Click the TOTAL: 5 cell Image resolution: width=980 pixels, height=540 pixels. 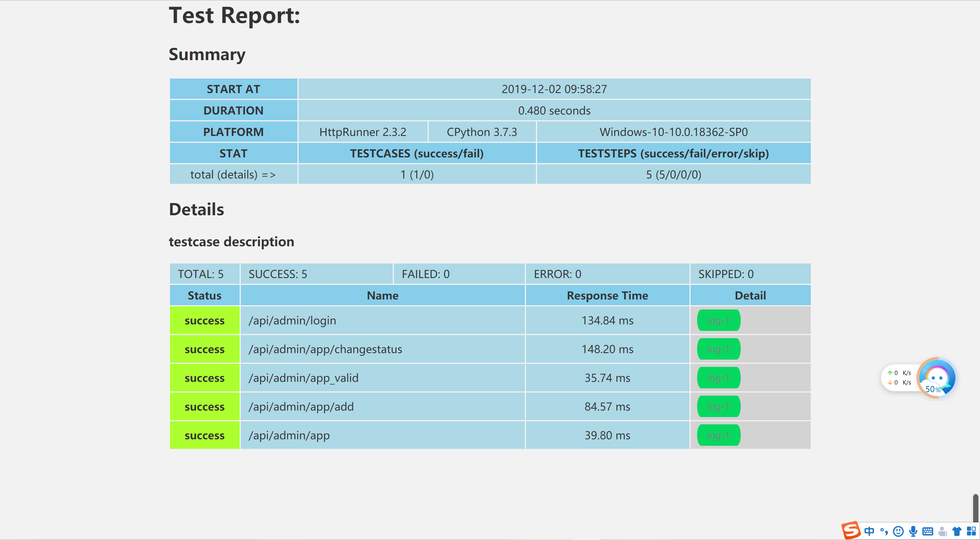[204, 274]
